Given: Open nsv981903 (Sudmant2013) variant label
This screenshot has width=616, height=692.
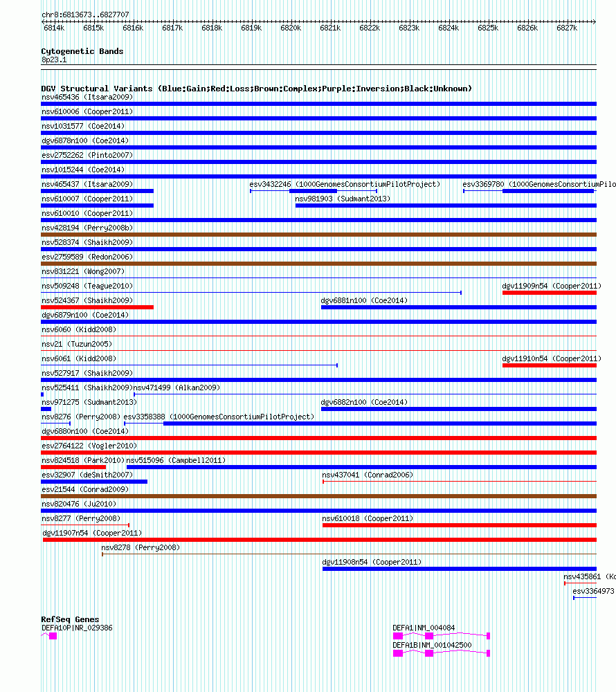Looking at the screenshot, I should click(343, 199).
